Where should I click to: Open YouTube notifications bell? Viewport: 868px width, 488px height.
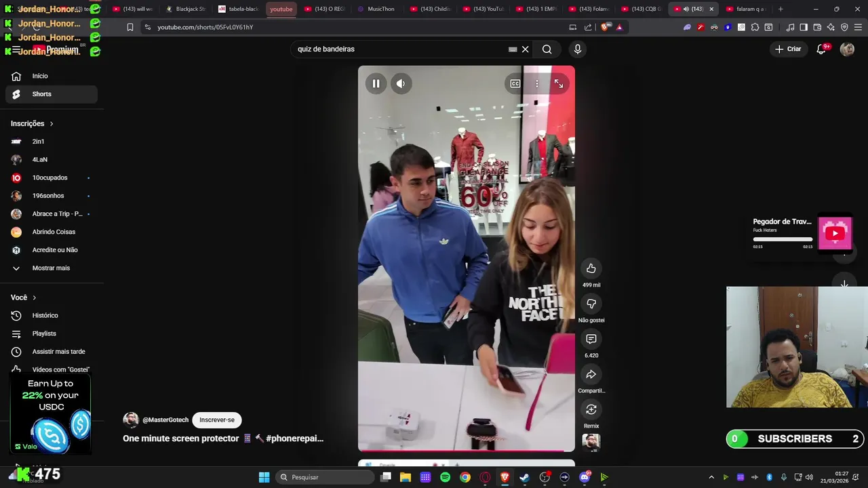[x=821, y=49]
